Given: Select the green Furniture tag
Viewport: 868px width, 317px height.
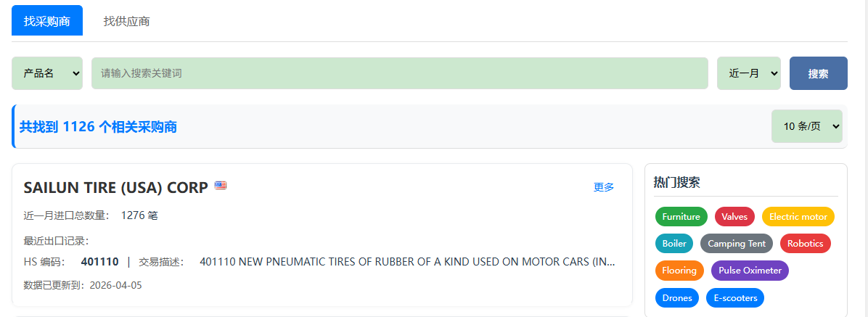Looking at the screenshot, I should pyautogui.click(x=681, y=217).
